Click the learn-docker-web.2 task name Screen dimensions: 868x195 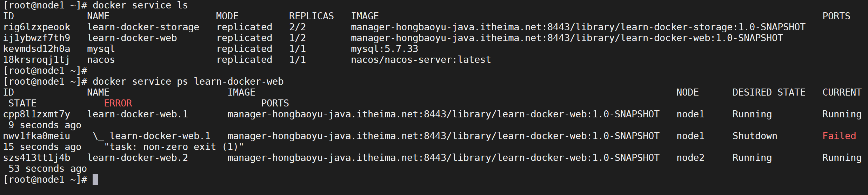pyautogui.click(x=137, y=158)
